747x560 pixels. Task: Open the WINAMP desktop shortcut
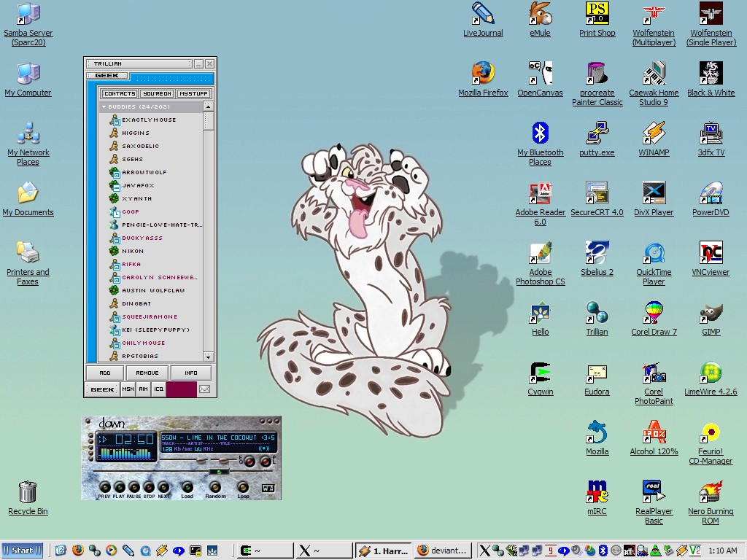(x=654, y=139)
